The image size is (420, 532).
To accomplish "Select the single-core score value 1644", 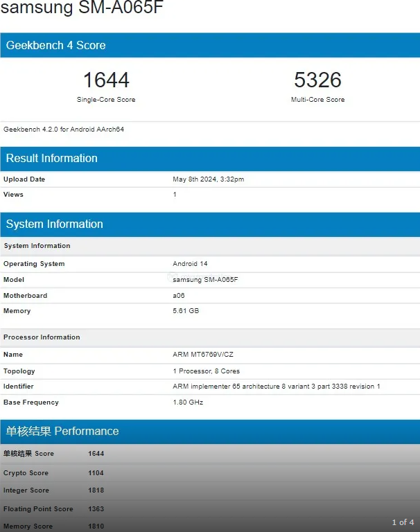I will (x=106, y=80).
